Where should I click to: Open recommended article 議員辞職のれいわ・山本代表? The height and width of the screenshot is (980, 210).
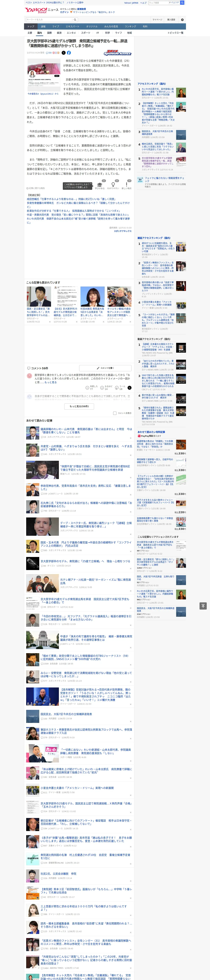click(86, 431)
